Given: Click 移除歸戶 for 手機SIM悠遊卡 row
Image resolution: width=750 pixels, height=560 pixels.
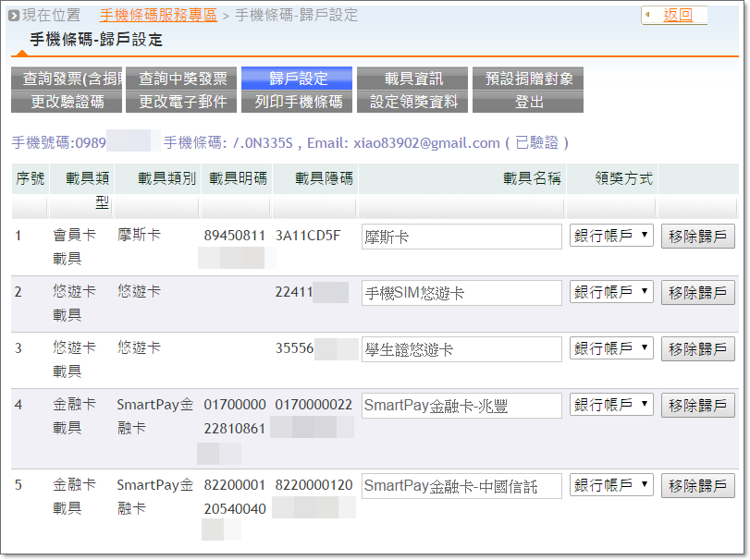Looking at the screenshot, I should click(x=698, y=292).
